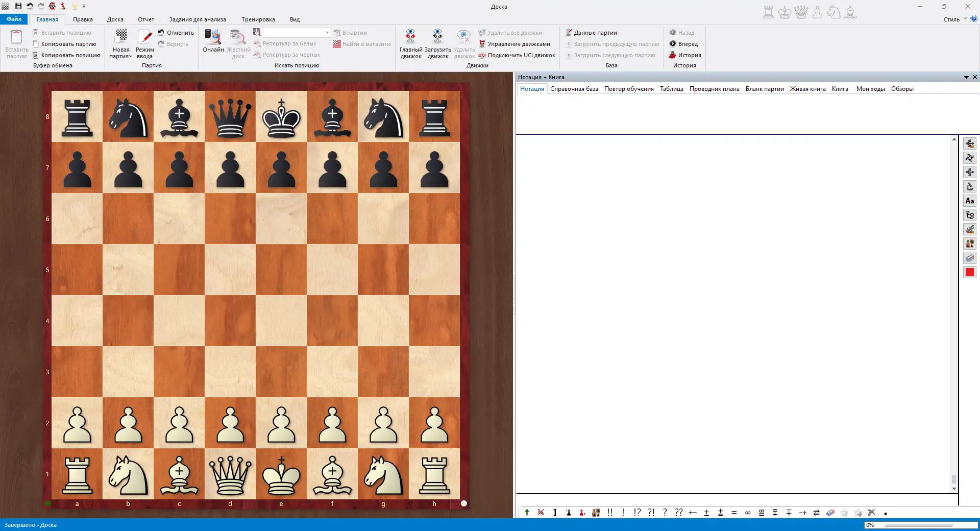Toggle Режим ввода input mode
The image size is (980, 531).
145,44
